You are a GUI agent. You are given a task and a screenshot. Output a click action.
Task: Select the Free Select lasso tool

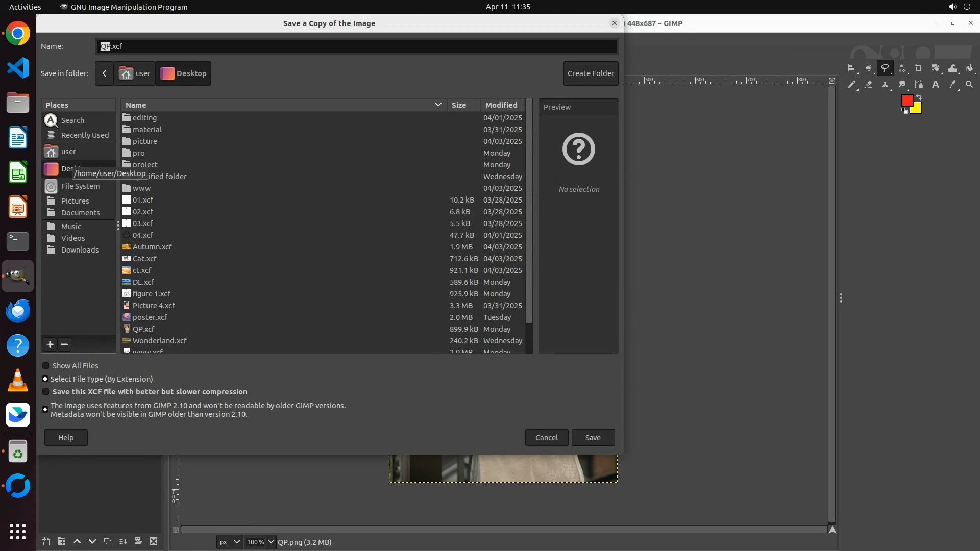tap(885, 68)
